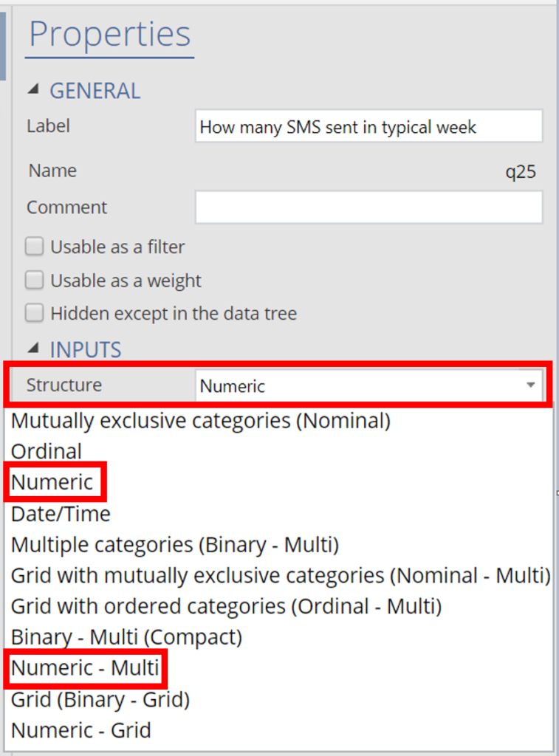The width and height of the screenshot is (559, 756).
Task: Enable the 'Usable as a filter' checkbox
Action: coord(34,247)
